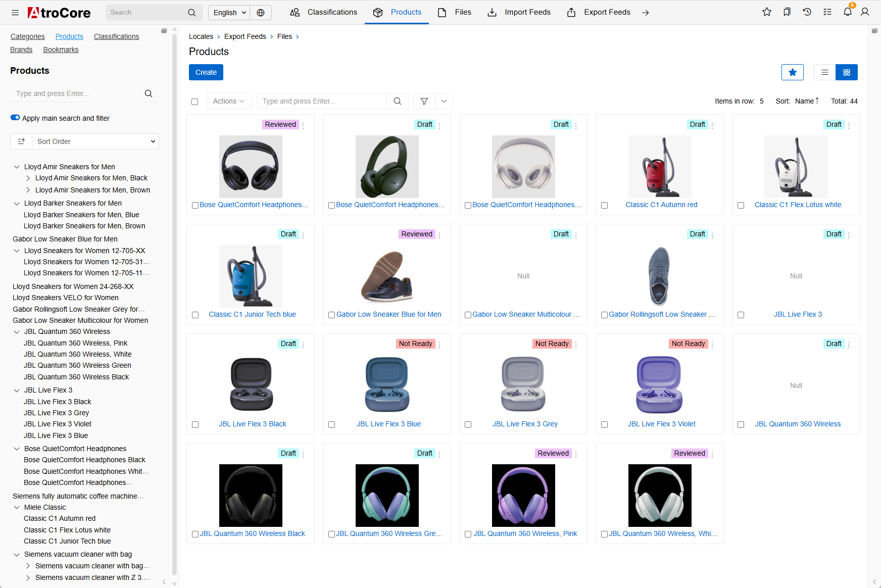Open the Bookmarks sidebar link
Screen dimensions: 881x588
pyautogui.click(x=61, y=50)
